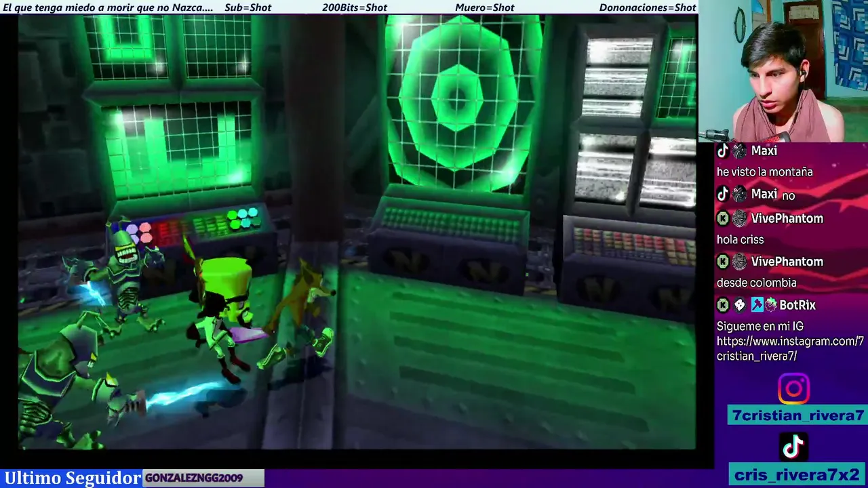
Task: Click the large TikTok logo
Action: (x=793, y=447)
